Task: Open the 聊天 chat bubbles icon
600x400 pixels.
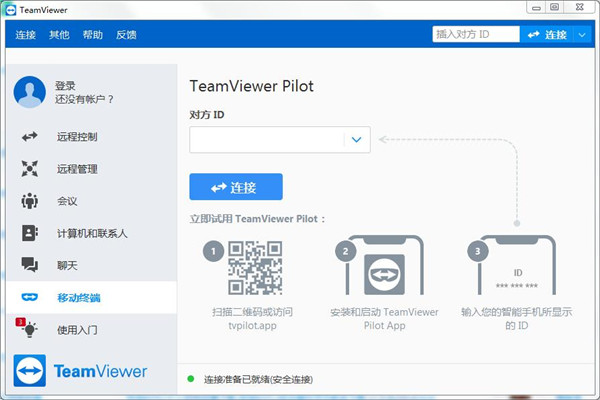Action: pyautogui.click(x=29, y=264)
